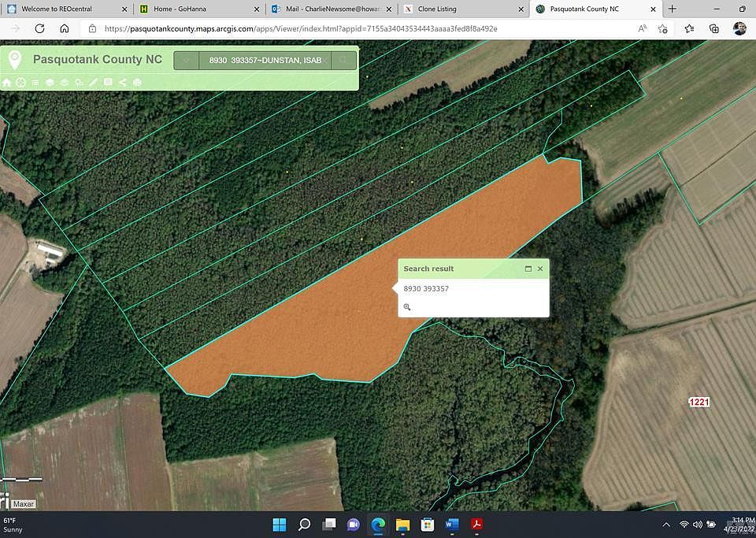Maximize the Search result popup
Screen dimensions: 756x538
528,269
